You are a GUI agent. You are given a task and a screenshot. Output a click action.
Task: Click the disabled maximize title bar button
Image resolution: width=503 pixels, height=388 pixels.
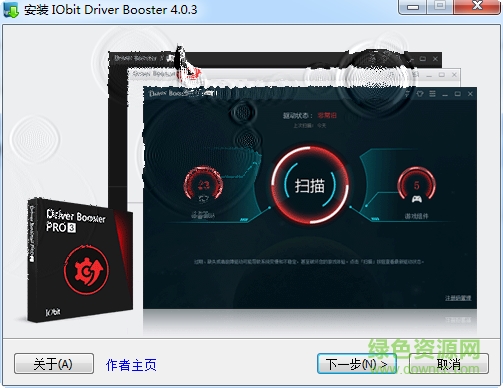pyautogui.click(x=440, y=7)
